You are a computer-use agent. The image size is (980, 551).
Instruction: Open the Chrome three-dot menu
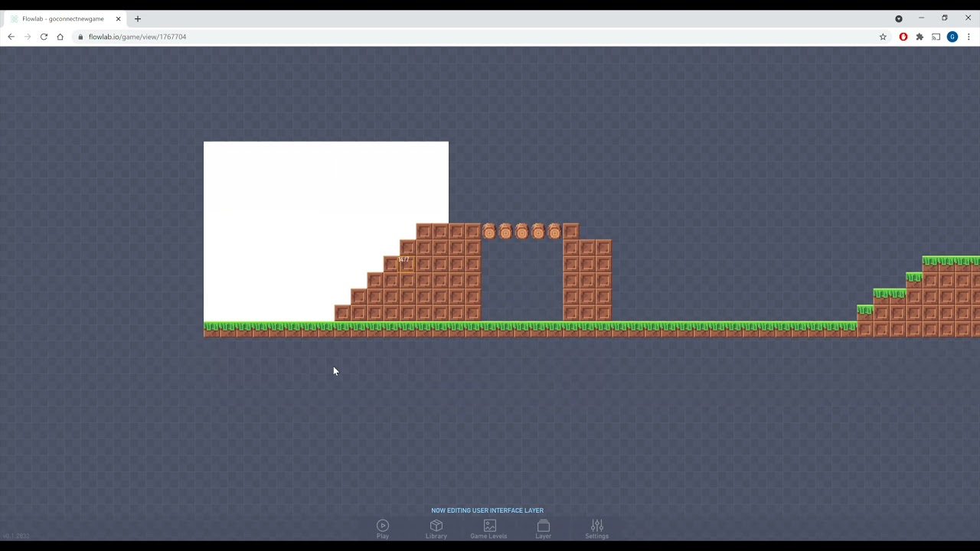(x=969, y=37)
